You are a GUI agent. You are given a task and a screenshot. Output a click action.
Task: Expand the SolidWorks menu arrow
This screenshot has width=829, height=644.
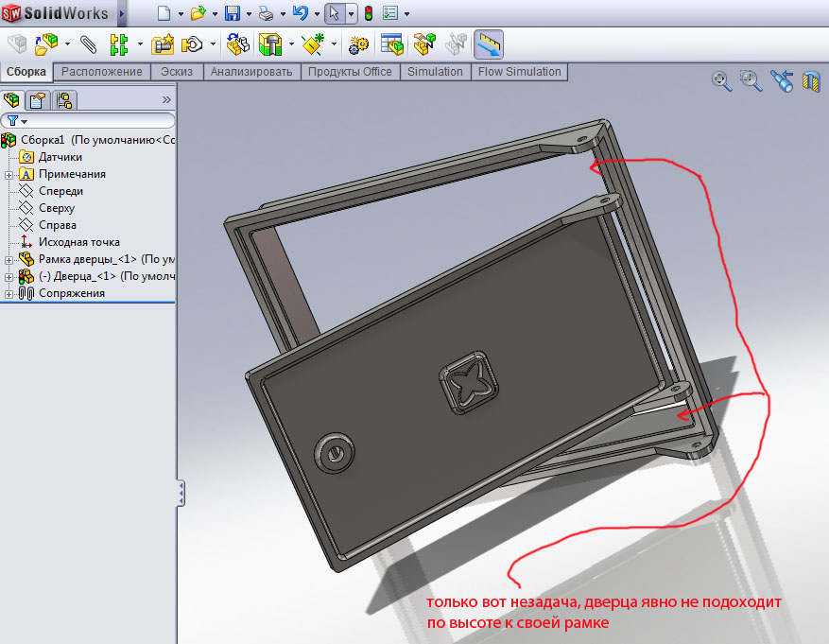[x=130, y=14]
